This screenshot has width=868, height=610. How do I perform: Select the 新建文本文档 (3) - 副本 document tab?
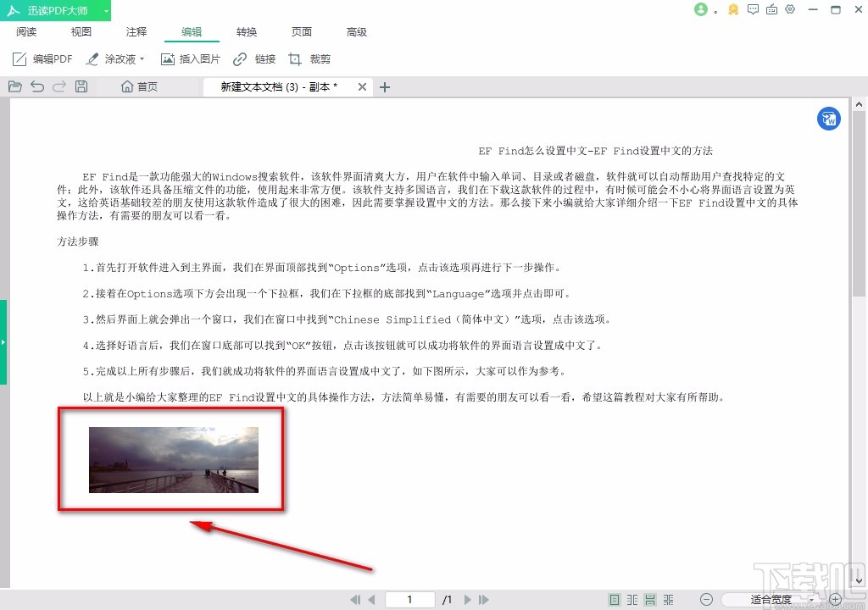click(x=278, y=87)
